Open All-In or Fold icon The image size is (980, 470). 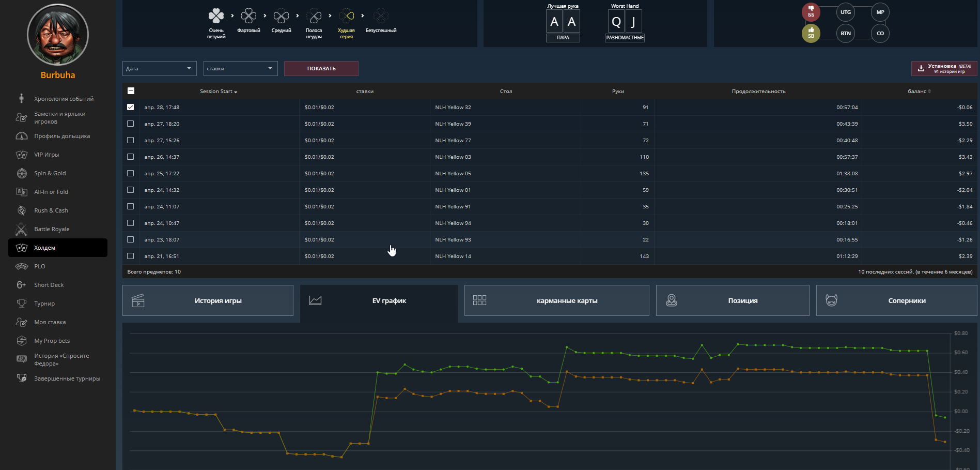[22, 192]
